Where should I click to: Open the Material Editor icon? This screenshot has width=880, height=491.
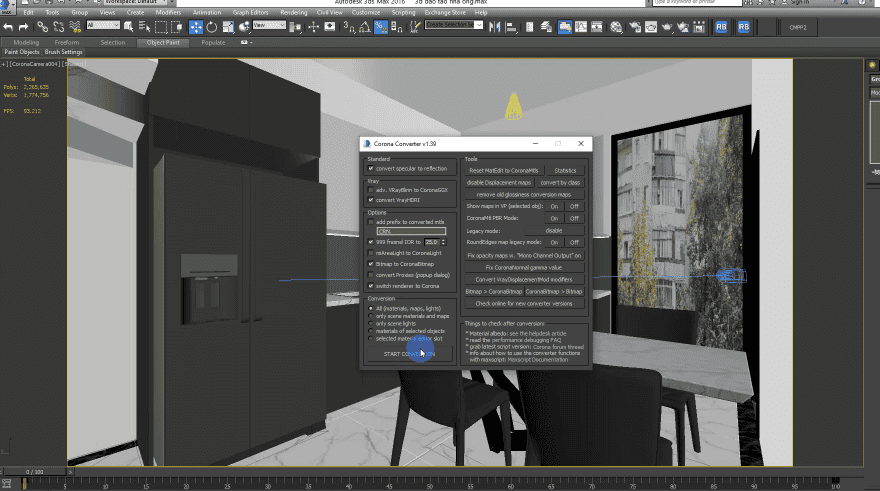point(616,27)
